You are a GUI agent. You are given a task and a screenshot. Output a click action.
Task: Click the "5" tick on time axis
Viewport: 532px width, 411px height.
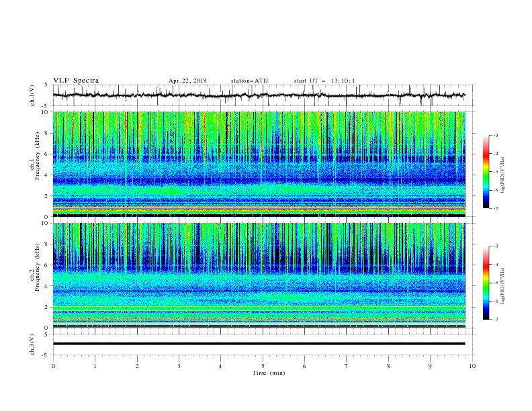tap(263, 366)
